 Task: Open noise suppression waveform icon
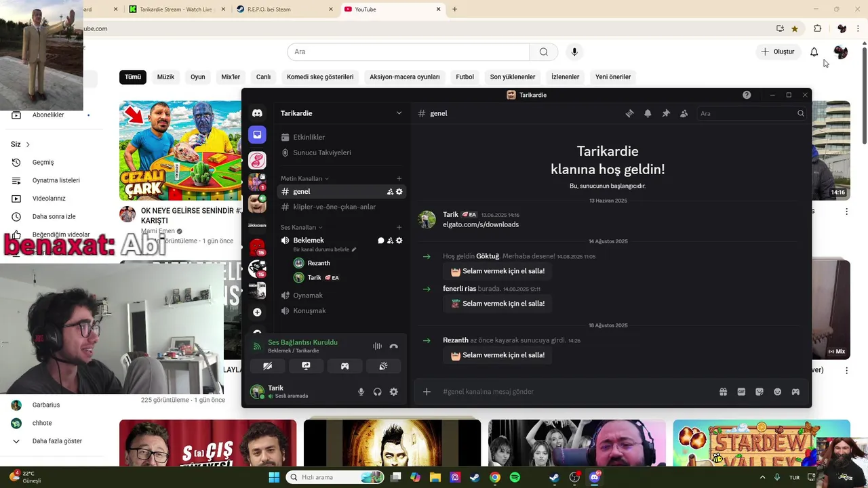click(377, 346)
